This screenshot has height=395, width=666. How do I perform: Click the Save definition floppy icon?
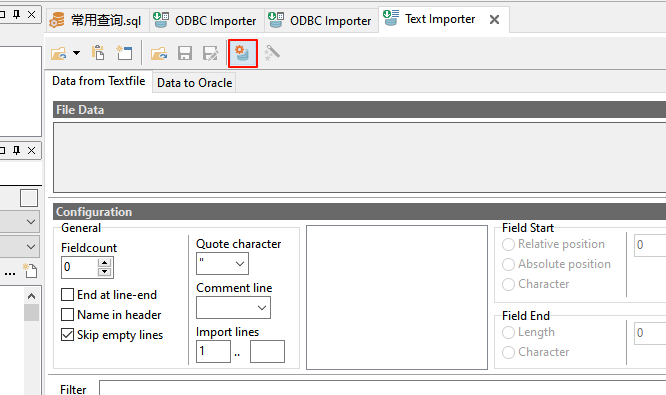[x=185, y=54]
